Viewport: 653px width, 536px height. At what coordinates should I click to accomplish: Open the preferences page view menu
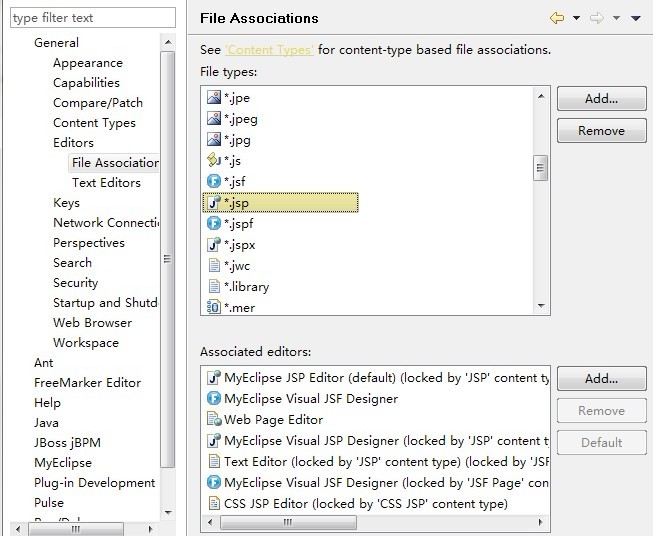point(636,18)
